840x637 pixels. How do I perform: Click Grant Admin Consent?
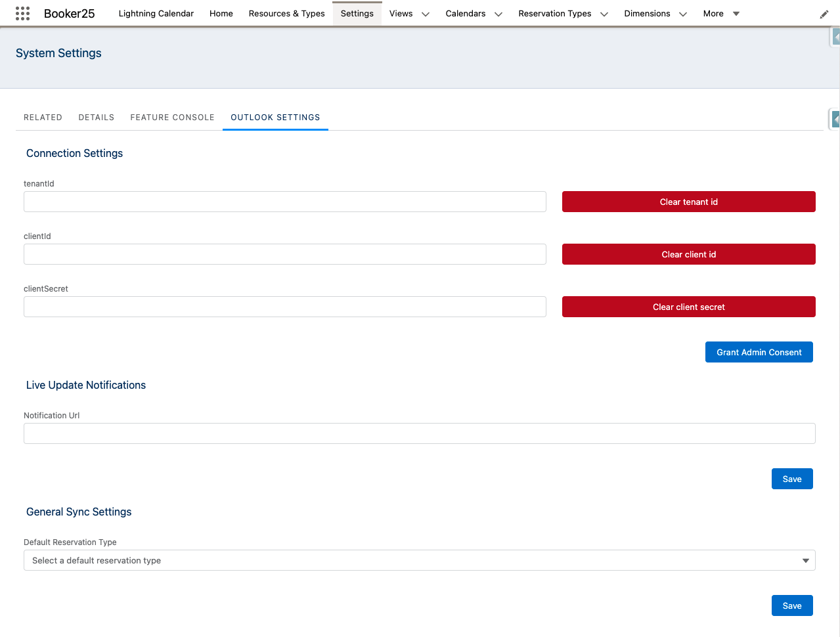coord(759,352)
